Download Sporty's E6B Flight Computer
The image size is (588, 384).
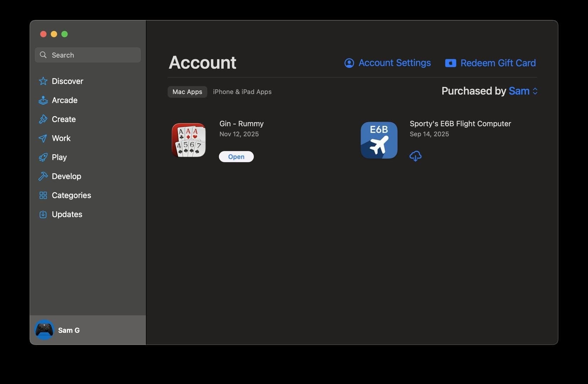coord(415,156)
